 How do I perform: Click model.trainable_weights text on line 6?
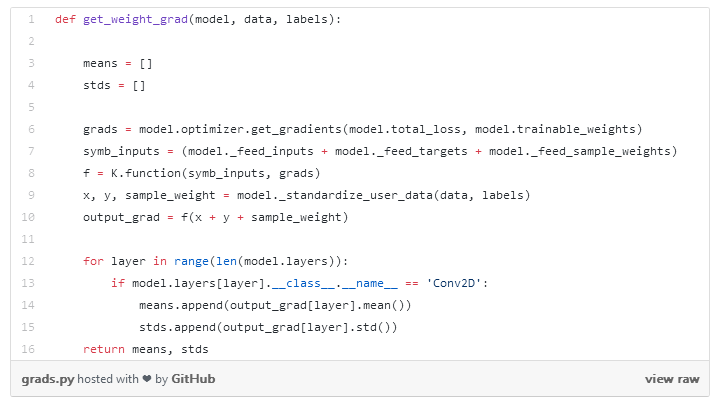click(x=555, y=129)
